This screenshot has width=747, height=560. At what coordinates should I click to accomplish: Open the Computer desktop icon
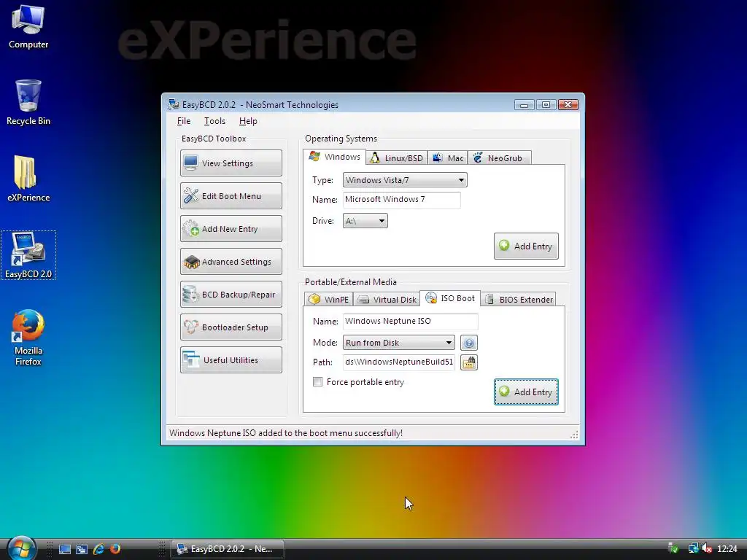[28, 27]
